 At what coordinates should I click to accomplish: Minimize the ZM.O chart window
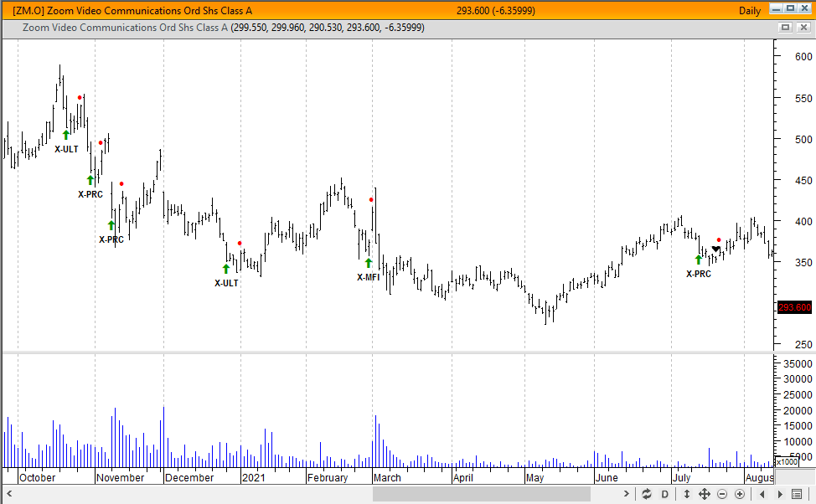pos(776,9)
